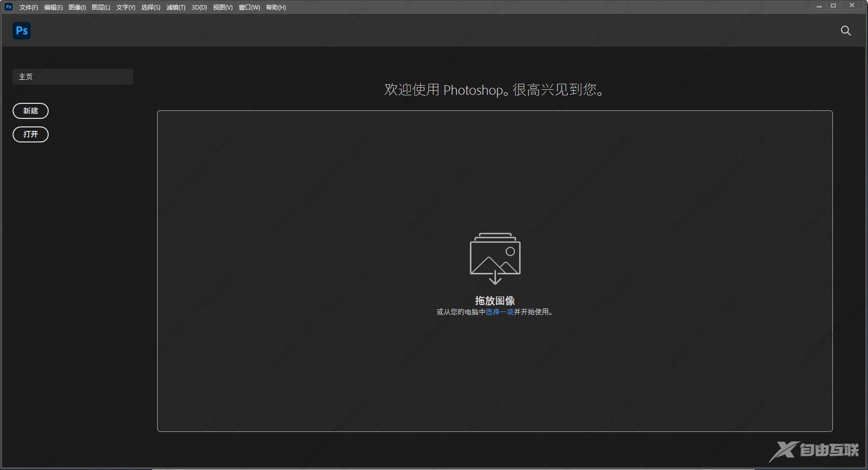
Task: Click the 选择一项 link
Action: point(500,312)
